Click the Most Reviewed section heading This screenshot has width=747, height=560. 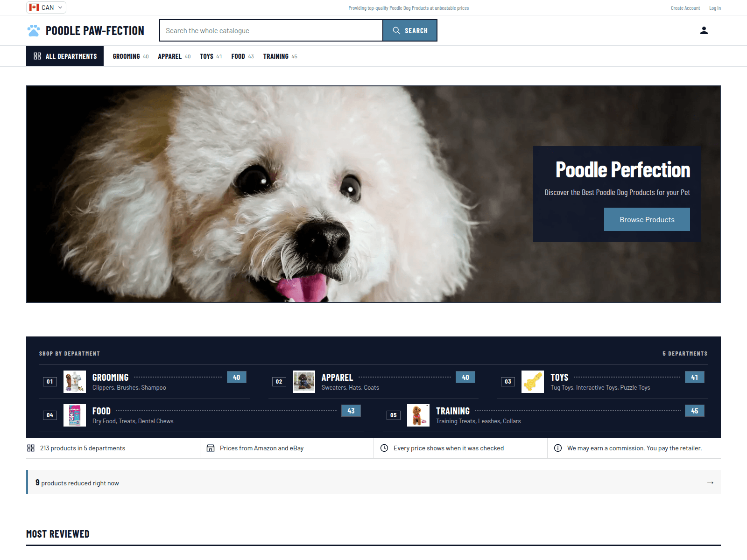coord(58,534)
